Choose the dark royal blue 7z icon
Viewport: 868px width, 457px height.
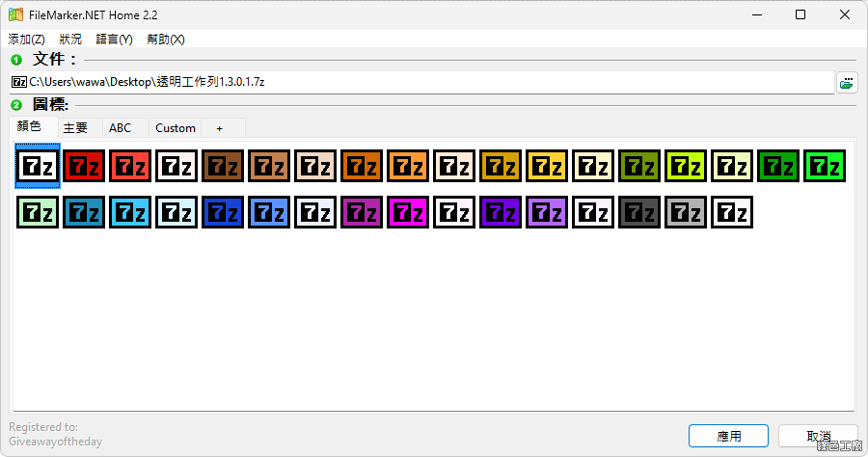point(223,212)
